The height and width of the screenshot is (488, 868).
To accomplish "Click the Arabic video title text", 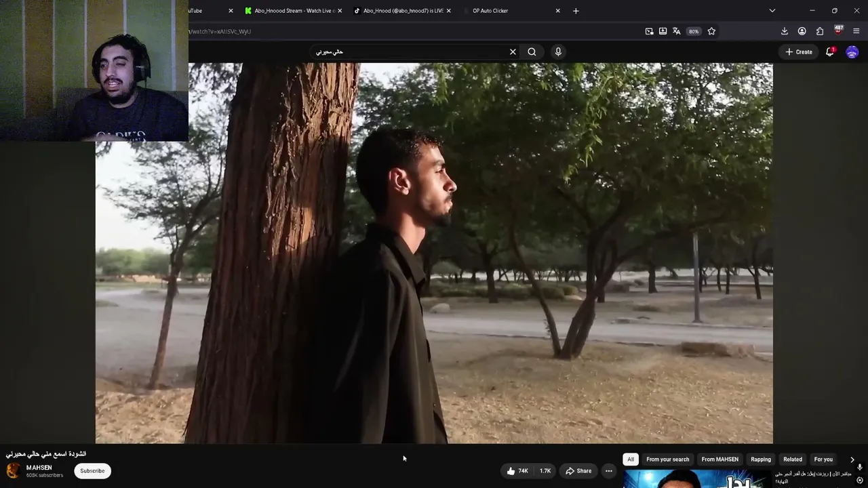I will [46, 454].
